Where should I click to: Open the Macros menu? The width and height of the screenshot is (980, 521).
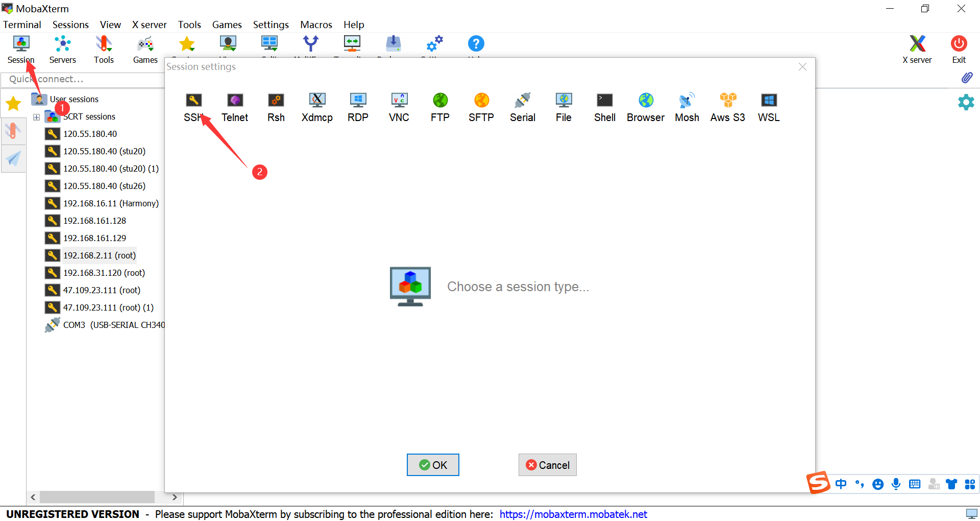(316, 25)
